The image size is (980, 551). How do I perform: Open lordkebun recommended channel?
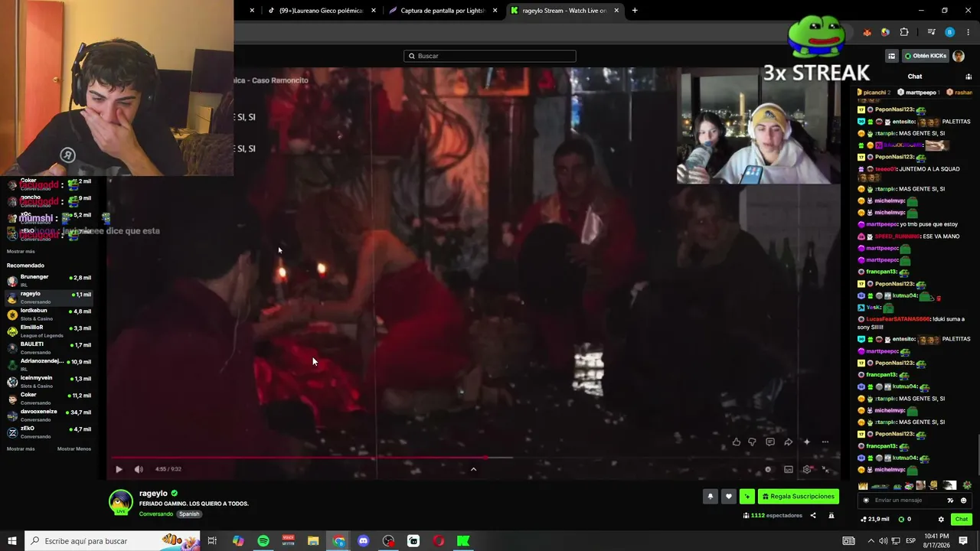point(49,315)
